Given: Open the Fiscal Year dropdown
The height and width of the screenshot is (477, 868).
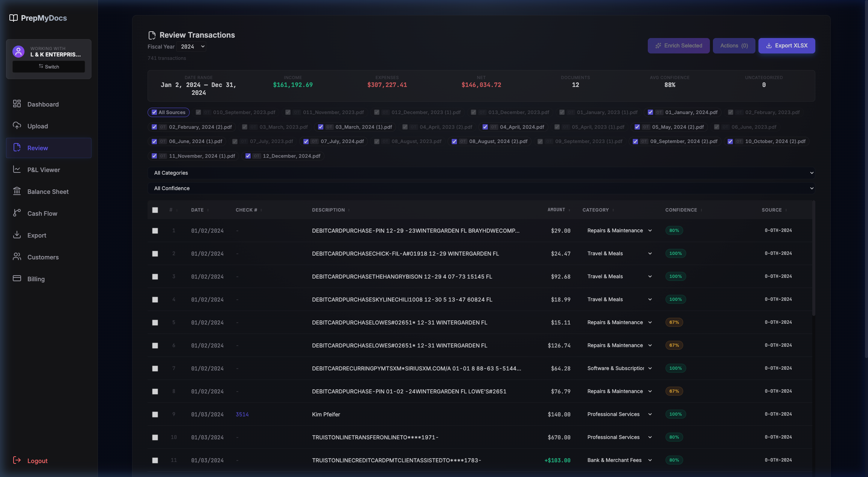Looking at the screenshot, I should click(191, 46).
